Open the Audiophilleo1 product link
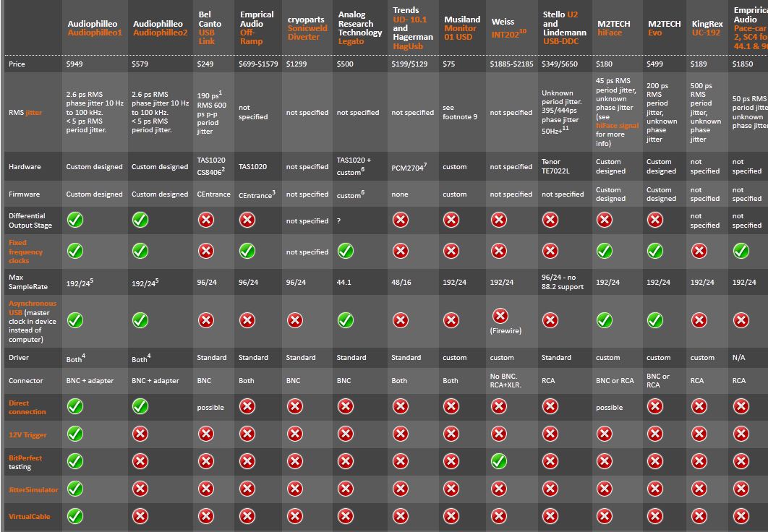768x532 pixels. coord(95,33)
